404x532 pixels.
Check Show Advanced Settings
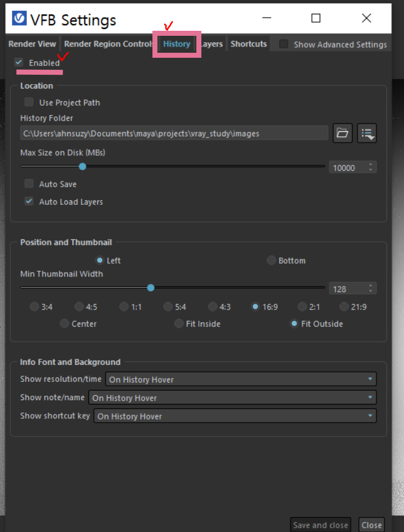pos(284,44)
